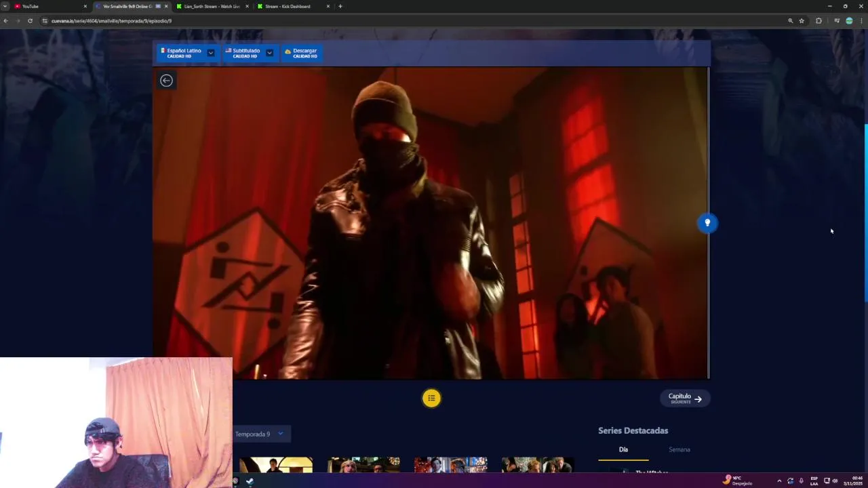868x488 pixels.
Task: Open the volume icon in system tray
Action: coord(835,481)
